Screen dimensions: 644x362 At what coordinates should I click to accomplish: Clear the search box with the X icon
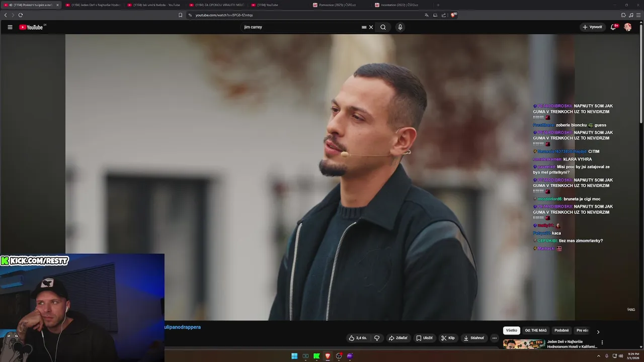pos(371,27)
